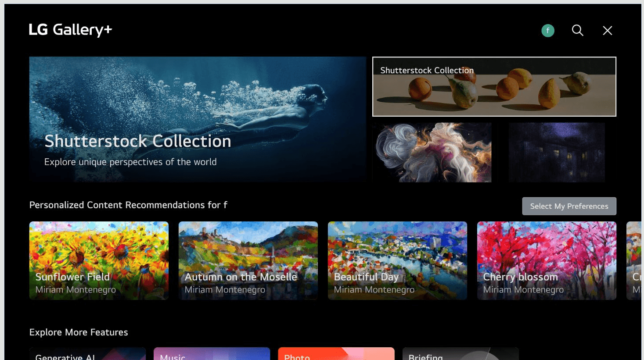The image size is (644, 360).
Task: Open the dark night house artwork thumbnail
Action: pos(557,152)
